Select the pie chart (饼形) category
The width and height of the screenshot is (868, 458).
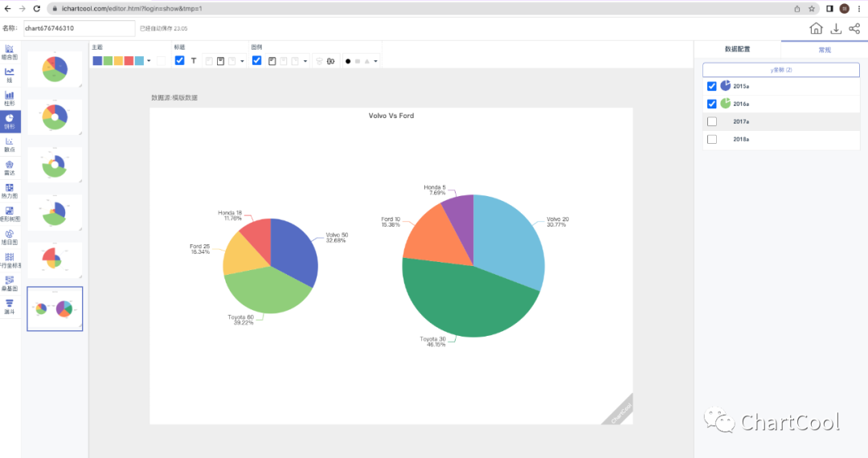point(10,121)
